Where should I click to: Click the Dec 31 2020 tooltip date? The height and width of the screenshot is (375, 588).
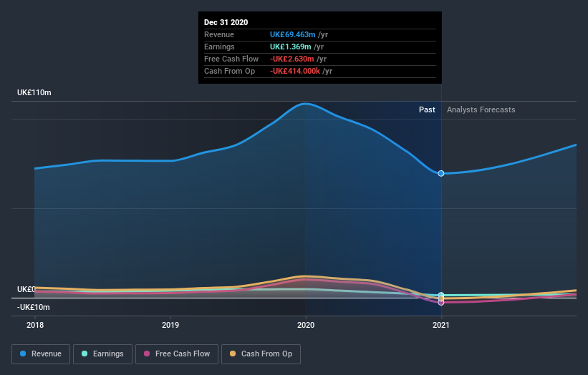(226, 22)
